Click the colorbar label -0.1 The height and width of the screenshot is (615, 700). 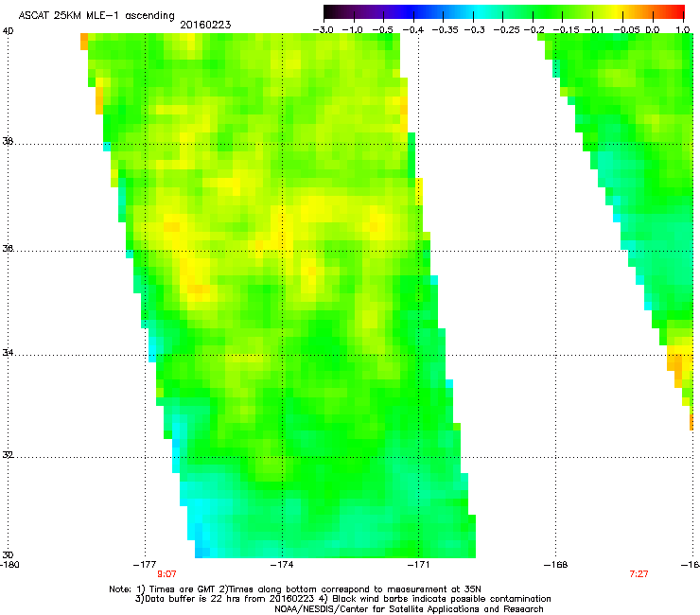[594, 30]
